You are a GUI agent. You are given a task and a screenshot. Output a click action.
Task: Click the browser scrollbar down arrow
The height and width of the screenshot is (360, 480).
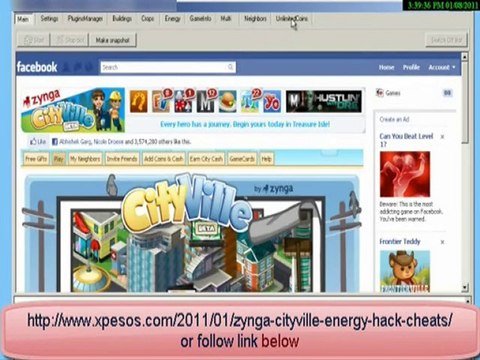coord(465,287)
